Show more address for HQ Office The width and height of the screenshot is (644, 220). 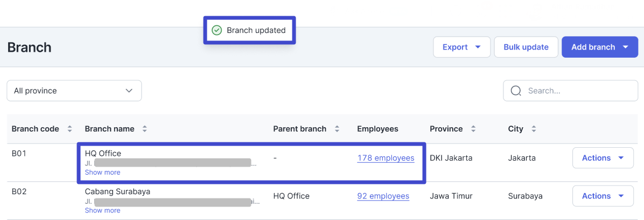pos(102,173)
